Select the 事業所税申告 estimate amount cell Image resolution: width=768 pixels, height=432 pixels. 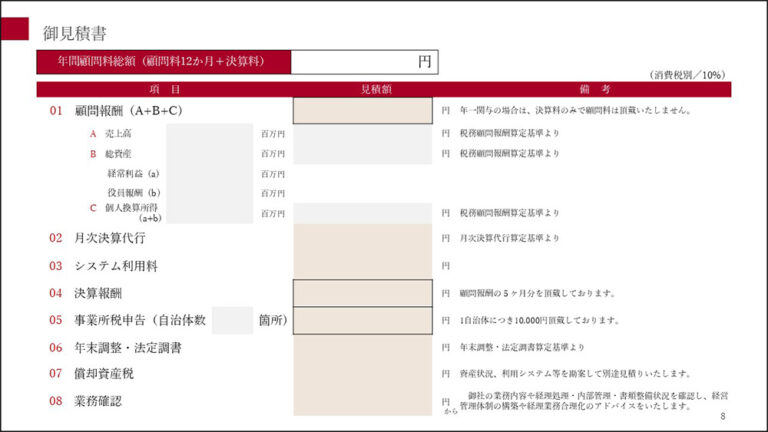click(362, 320)
